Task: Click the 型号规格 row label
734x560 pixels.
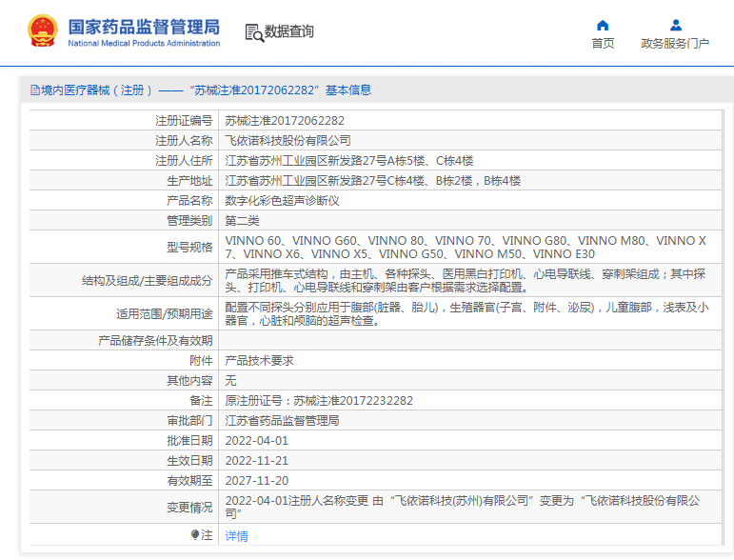Action: (x=189, y=248)
